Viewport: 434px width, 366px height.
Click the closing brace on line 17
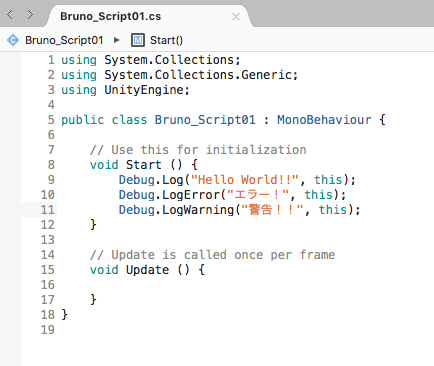[x=93, y=300]
